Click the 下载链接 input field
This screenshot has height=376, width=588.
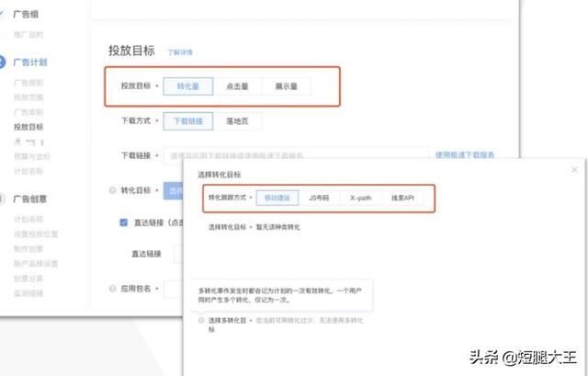coord(296,155)
